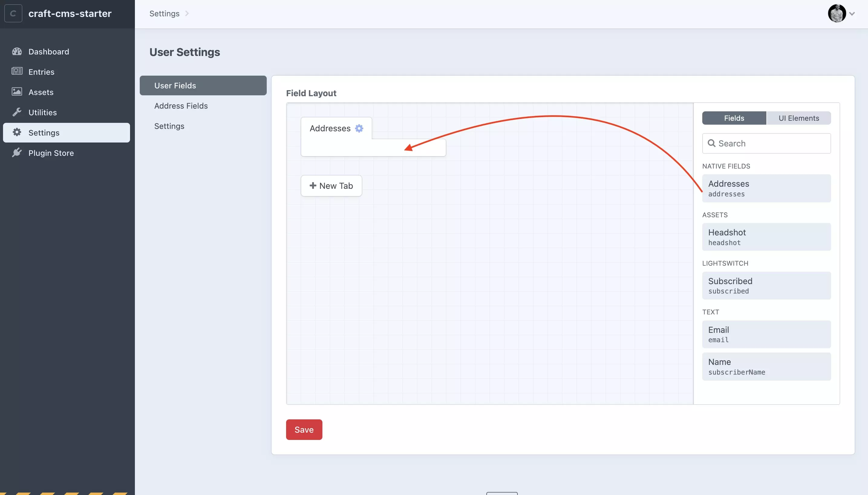868x495 pixels.
Task: Click the search magnifier icon
Action: point(711,143)
